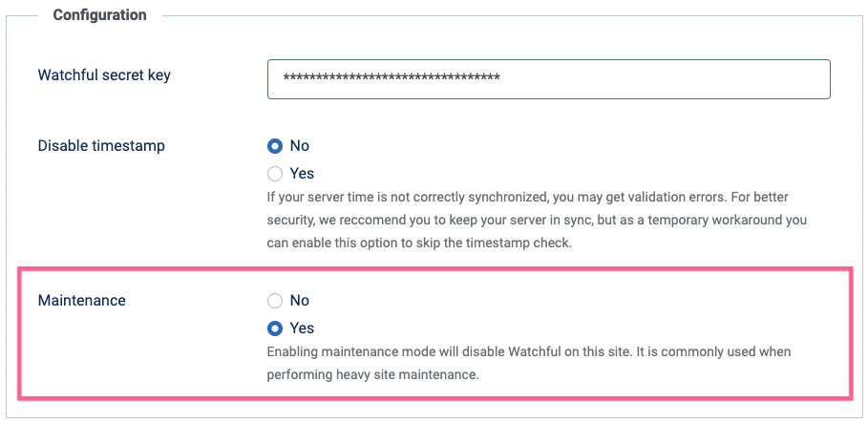Click the Maintenance field label
Viewport: 868px width, 424px height.
81,301
